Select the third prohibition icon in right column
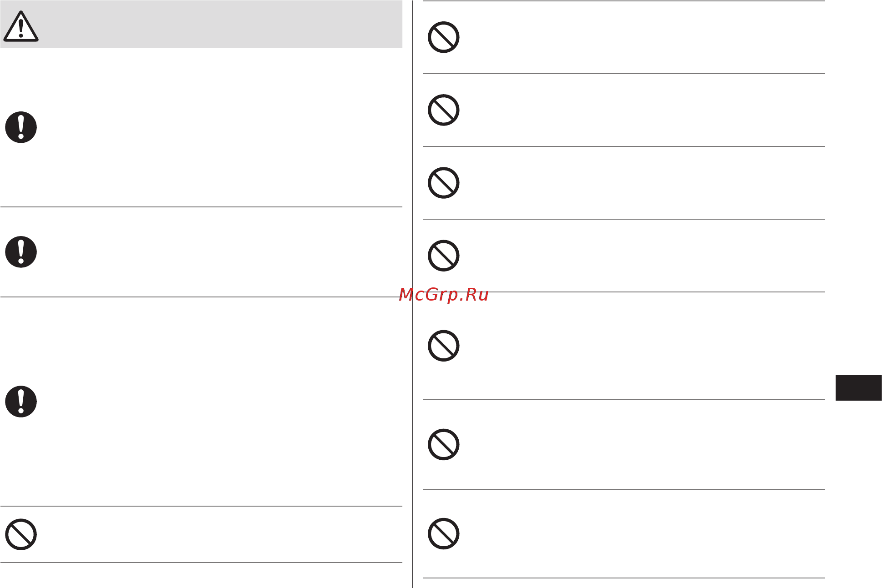 (444, 183)
